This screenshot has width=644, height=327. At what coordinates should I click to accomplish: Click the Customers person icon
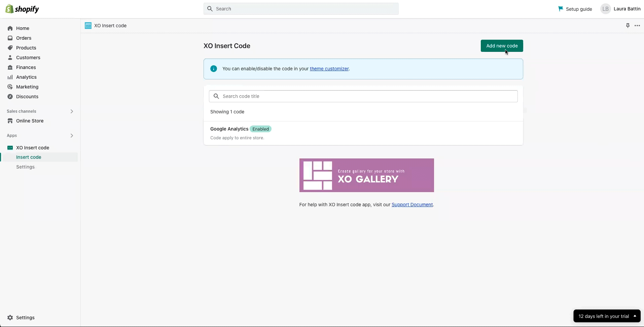[x=10, y=58]
